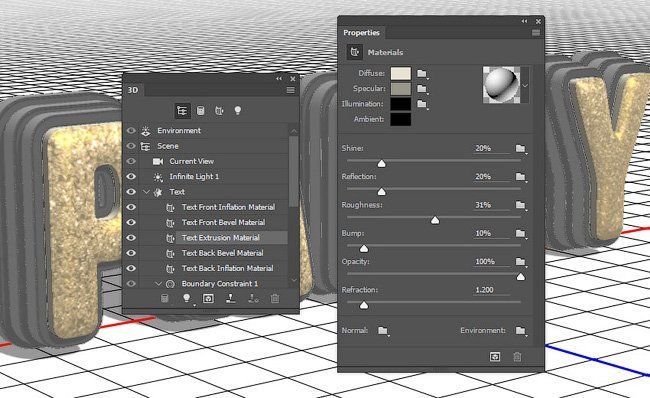
Task: Toggle visibility of Environment row
Action: tap(131, 131)
